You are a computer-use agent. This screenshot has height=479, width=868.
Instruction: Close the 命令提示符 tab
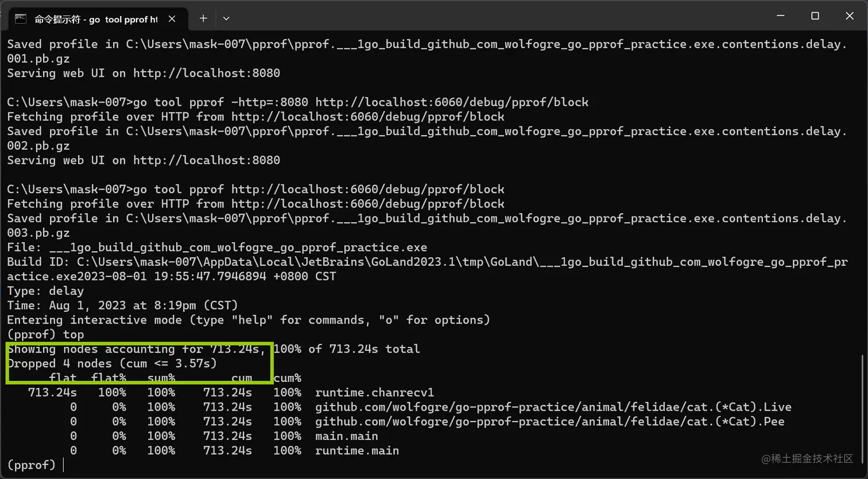pos(172,19)
